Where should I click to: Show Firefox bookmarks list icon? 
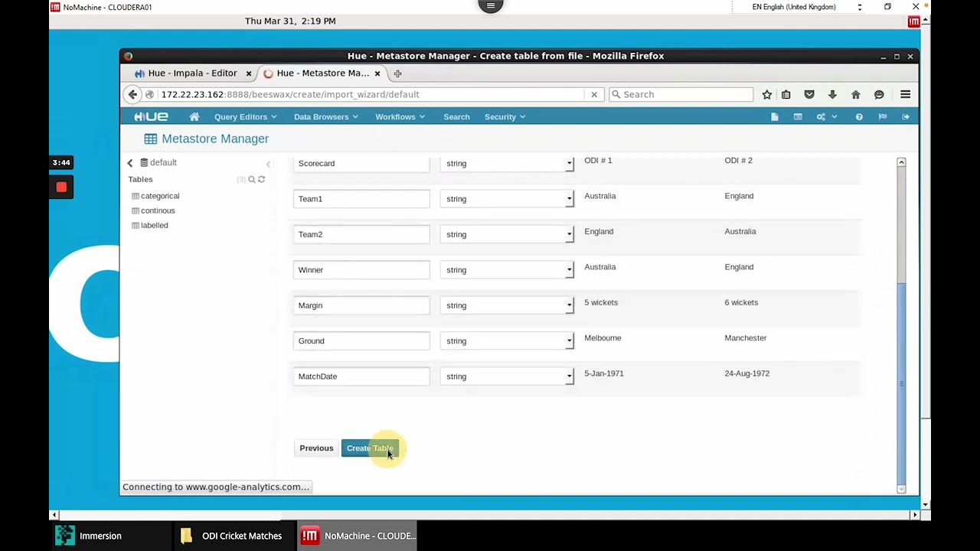[786, 94]
